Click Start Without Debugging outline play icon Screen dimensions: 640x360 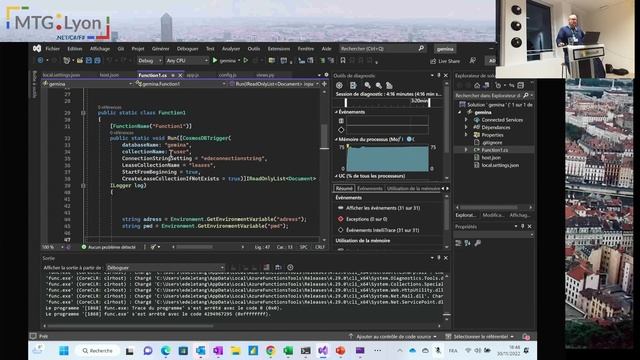pos(246,60)
